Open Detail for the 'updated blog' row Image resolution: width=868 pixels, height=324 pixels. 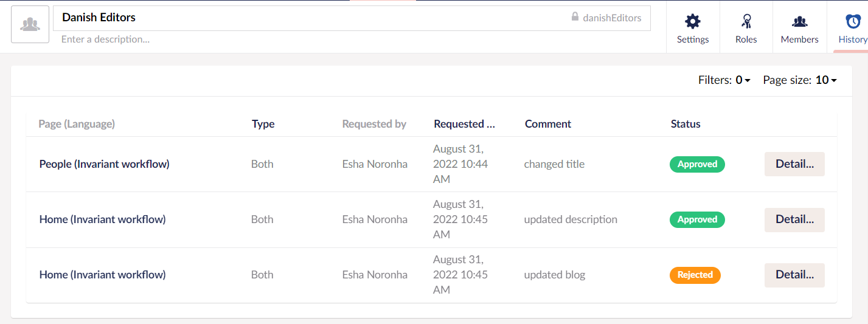tap(794, 275)
